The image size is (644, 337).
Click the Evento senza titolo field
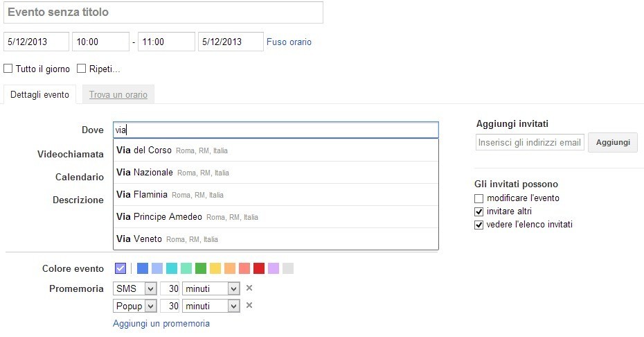tap(163, 12)
